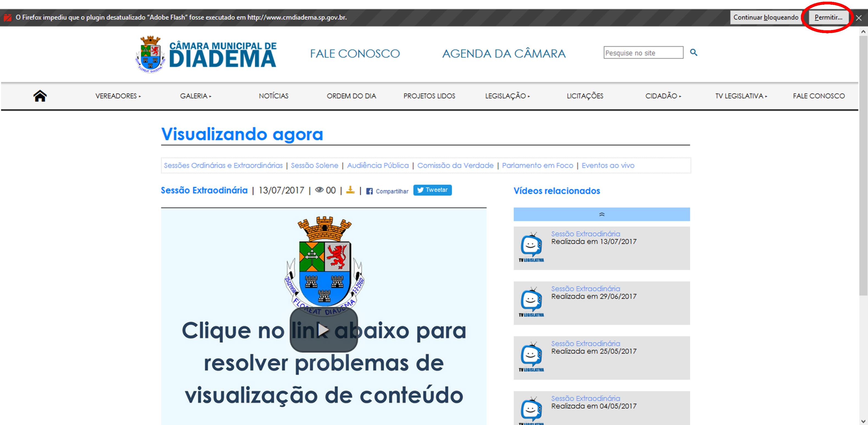Open the TV Legislativa dropdown menu

coord(741,96)
